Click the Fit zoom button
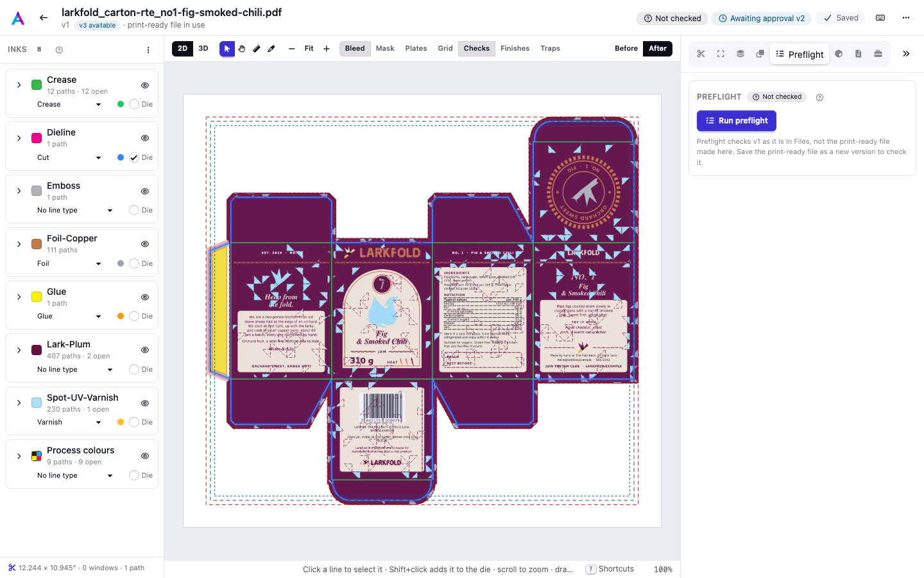The height and width of the screenshot is (578, 924). (309, 49)
